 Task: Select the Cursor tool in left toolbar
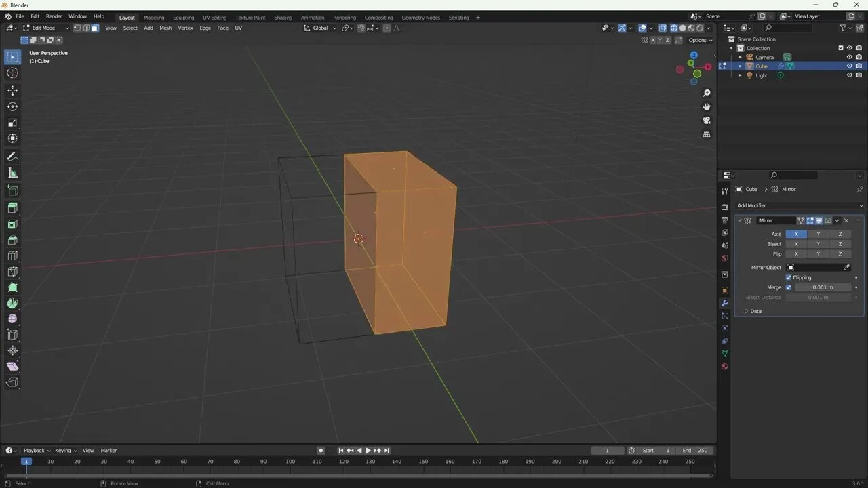tap(12, 73)
